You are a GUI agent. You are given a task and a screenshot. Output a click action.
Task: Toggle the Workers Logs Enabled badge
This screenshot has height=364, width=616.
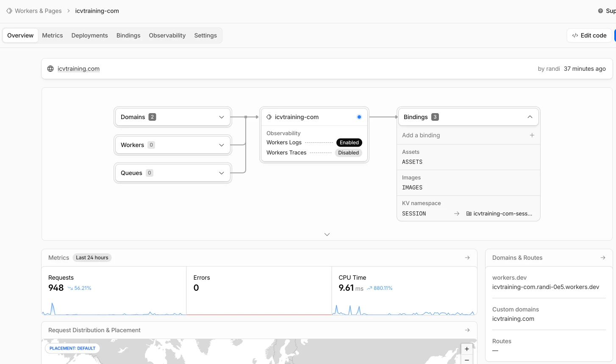tap(349, 142)
